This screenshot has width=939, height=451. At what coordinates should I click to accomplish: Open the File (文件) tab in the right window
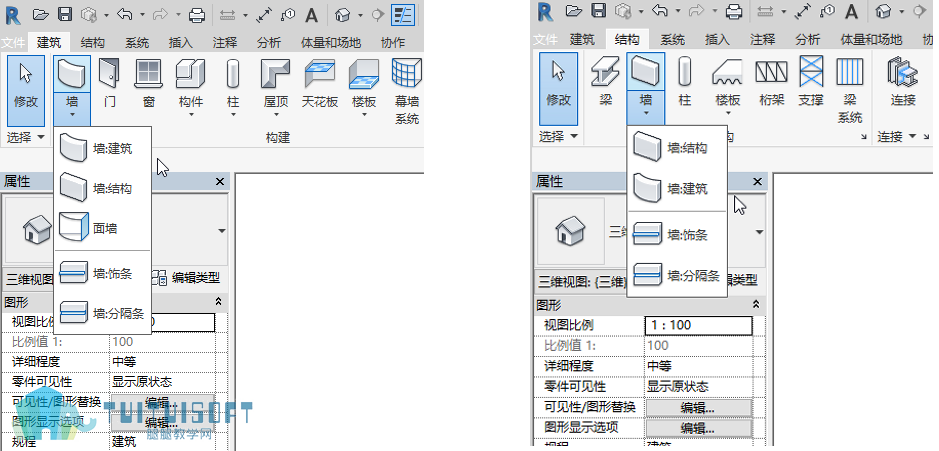pos(545,40)
